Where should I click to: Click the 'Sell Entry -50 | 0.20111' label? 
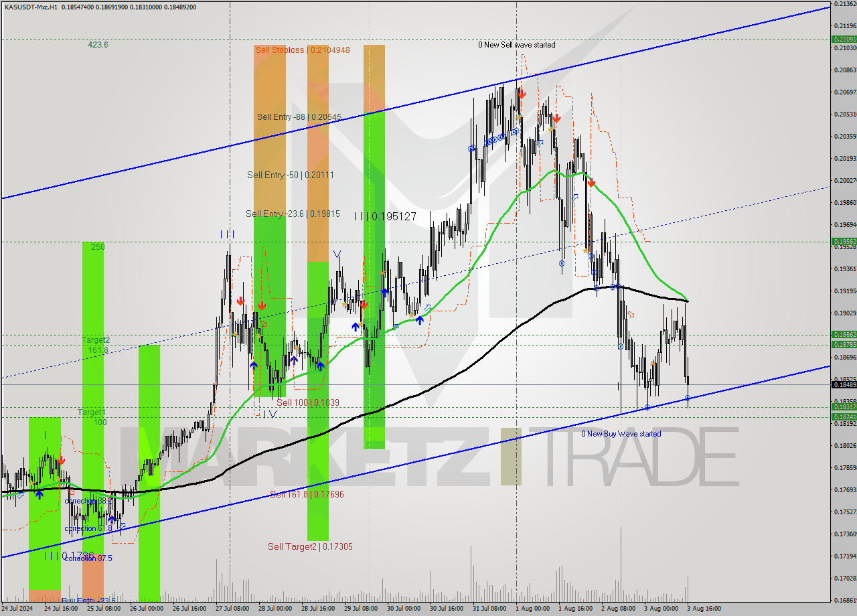pyautogui.click(x=290, y=175)
